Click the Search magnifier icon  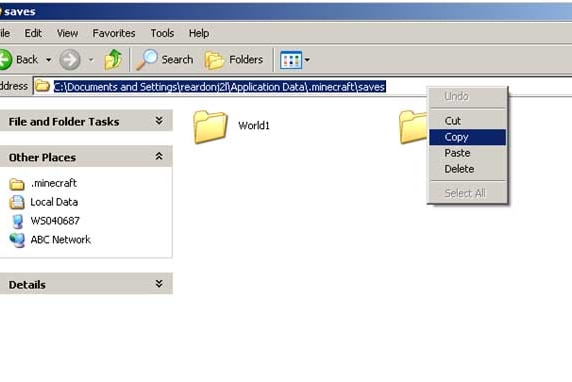(x=147, y=59)
